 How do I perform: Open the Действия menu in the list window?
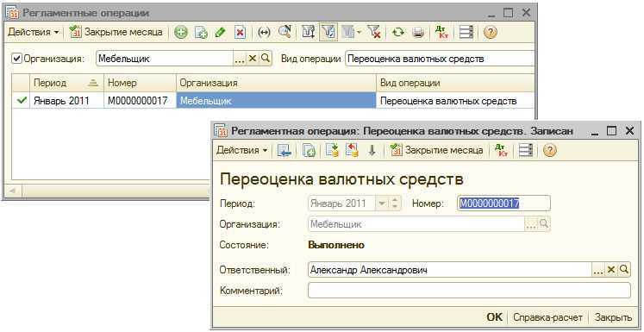tap(33, 32)
